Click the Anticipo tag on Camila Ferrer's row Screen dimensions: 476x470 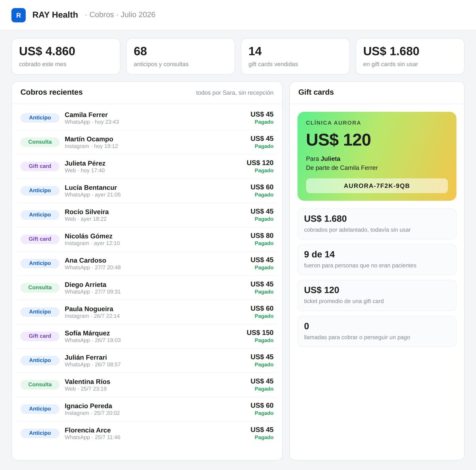[40, 118]
